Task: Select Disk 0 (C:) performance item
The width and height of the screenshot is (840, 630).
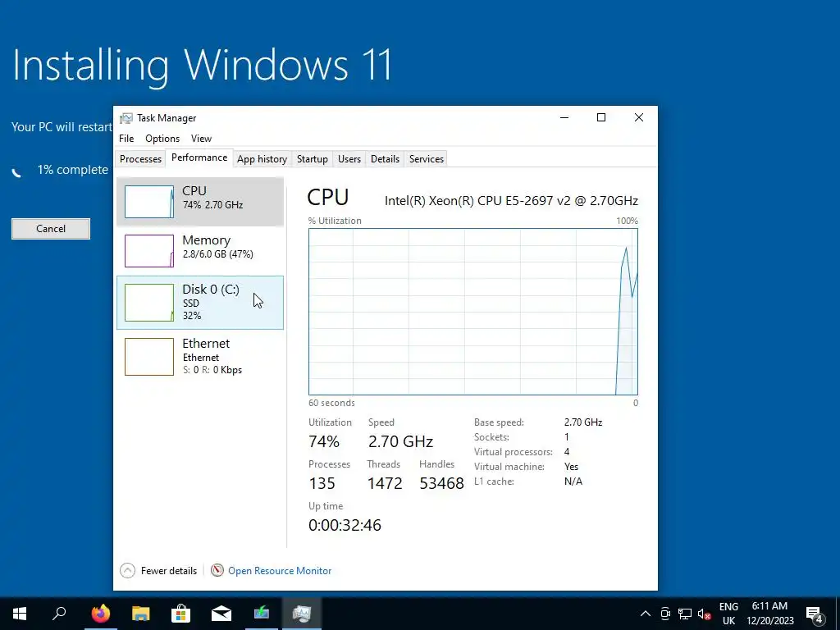Action: tap(200, 303)
